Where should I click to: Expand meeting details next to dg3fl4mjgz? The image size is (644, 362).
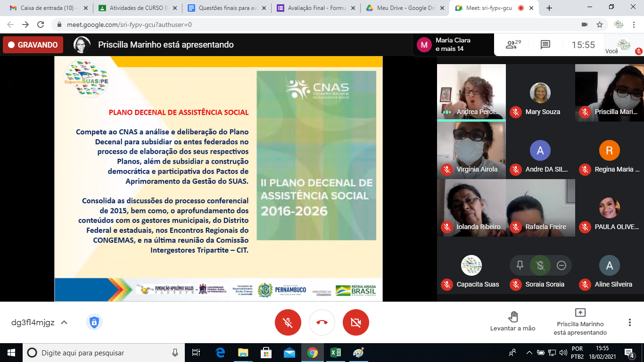(65, 322)
